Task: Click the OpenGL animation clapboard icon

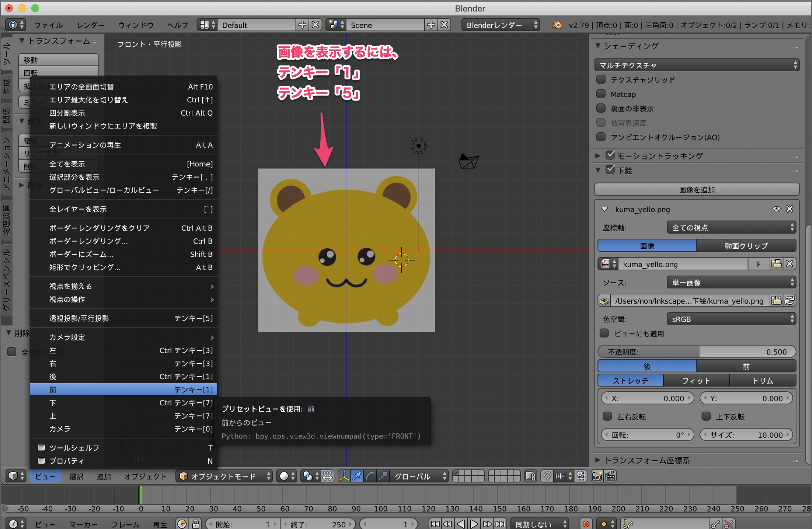Action: (611, 477)
